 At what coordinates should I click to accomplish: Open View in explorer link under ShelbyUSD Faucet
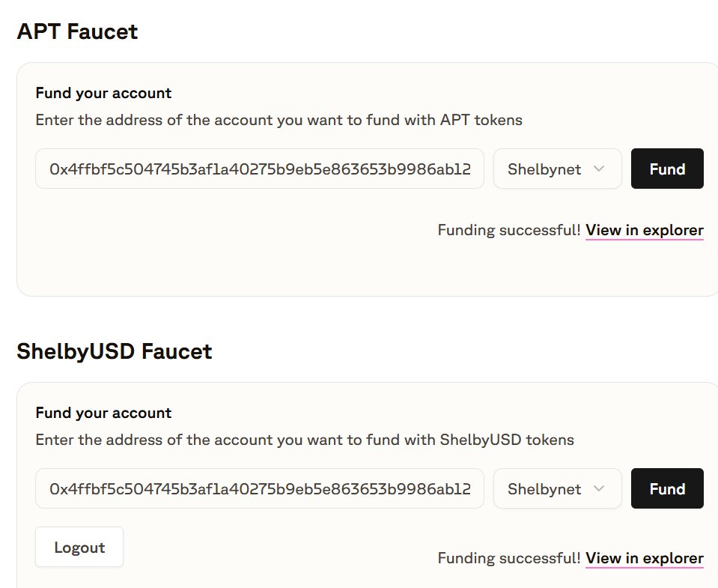point(645,558)
